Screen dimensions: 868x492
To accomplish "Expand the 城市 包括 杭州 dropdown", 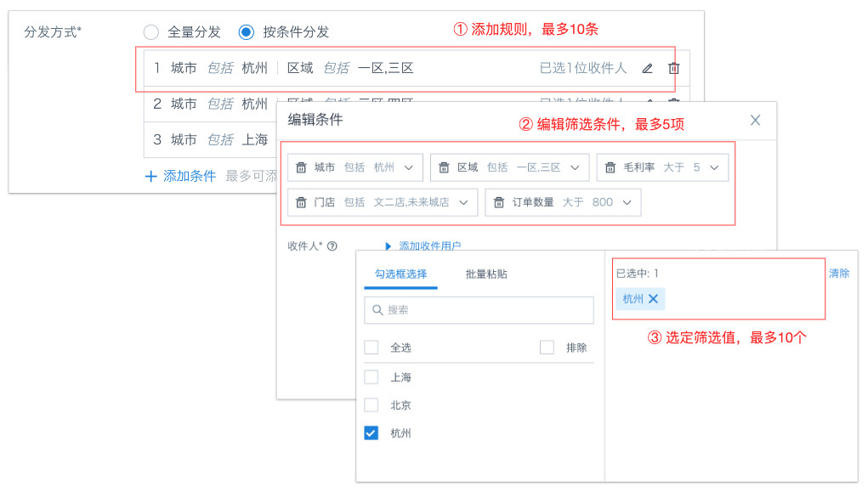I will 409,167.
